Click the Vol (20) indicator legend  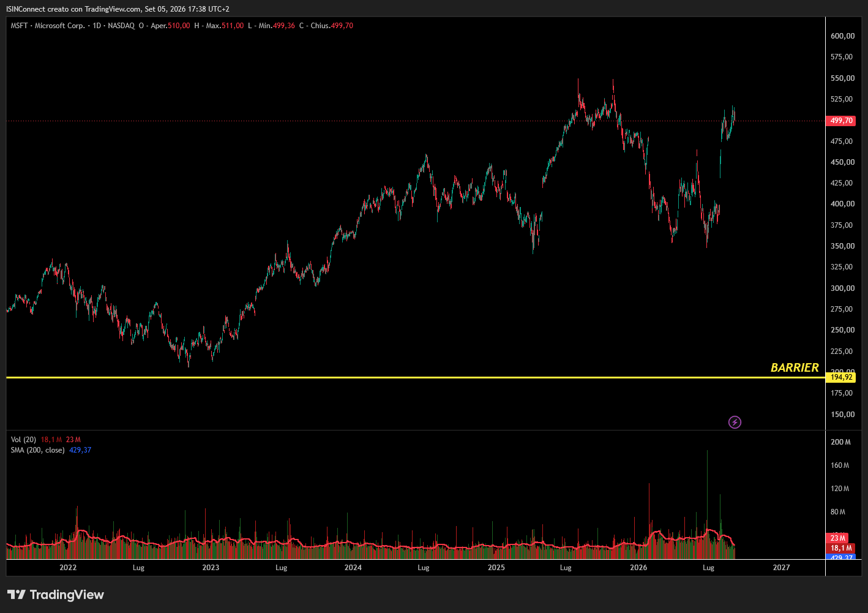click(x=23, y=440)
